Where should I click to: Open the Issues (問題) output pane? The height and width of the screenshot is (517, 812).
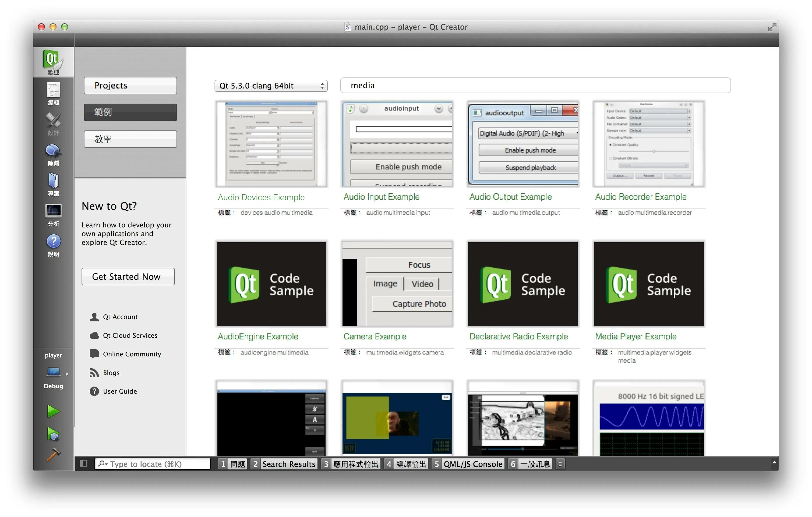(233, 464)
